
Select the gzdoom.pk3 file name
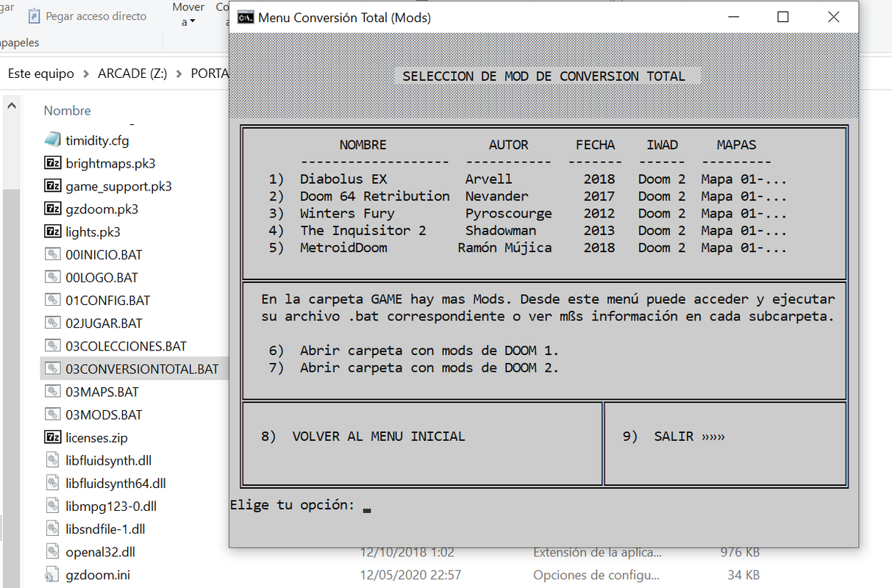pyautogui.click(x=101, y=209)
